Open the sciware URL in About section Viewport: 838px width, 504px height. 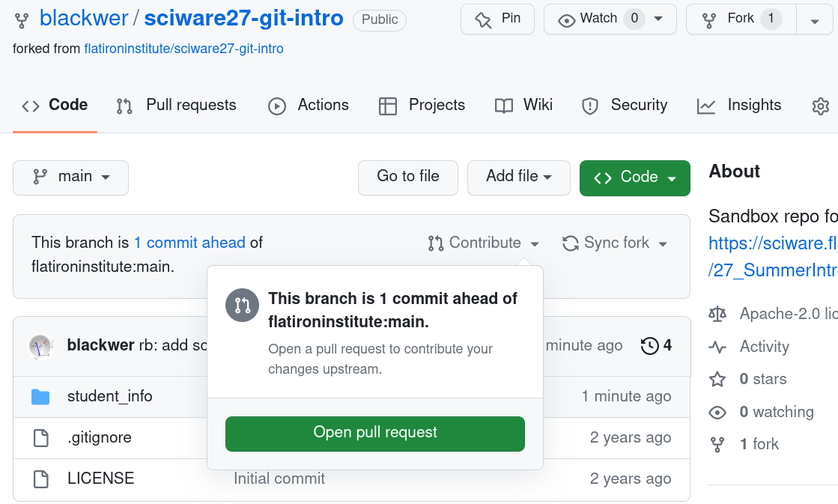(773, 257)
